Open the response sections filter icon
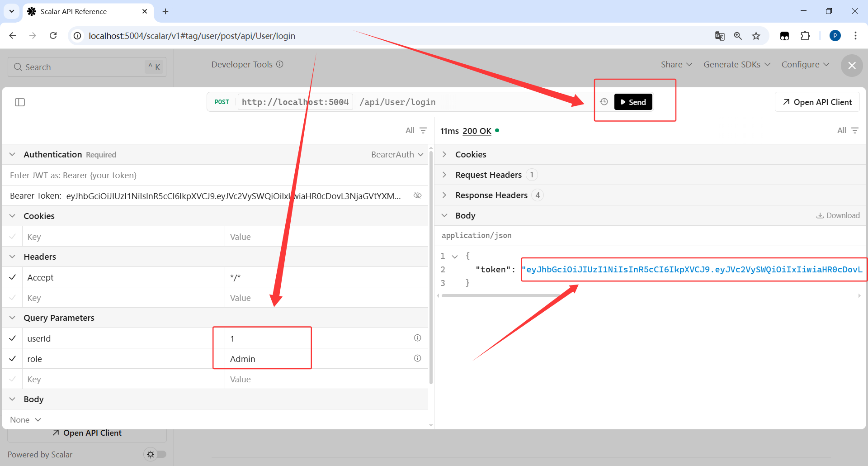This screenshot has width=868, height=466. [x=855, y=130]
